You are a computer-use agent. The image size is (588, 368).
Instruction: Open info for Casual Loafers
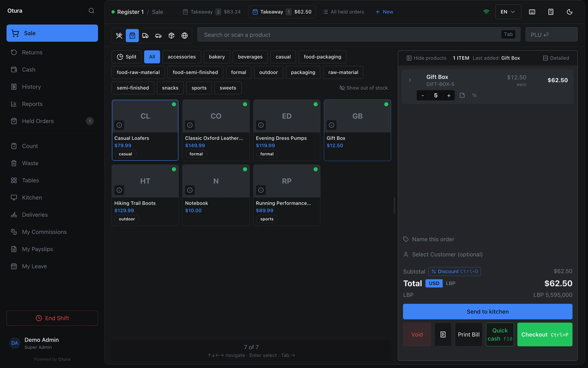[x=119, y=125]
